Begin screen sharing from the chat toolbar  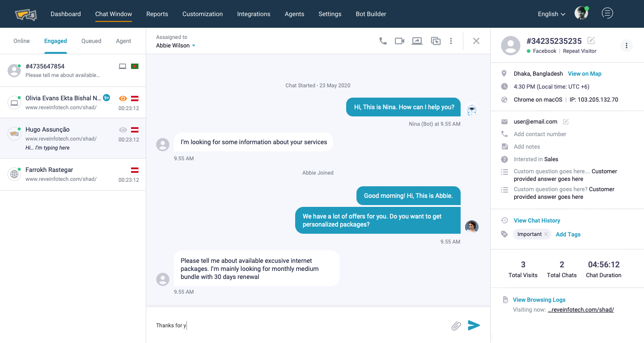pos(417,41)
